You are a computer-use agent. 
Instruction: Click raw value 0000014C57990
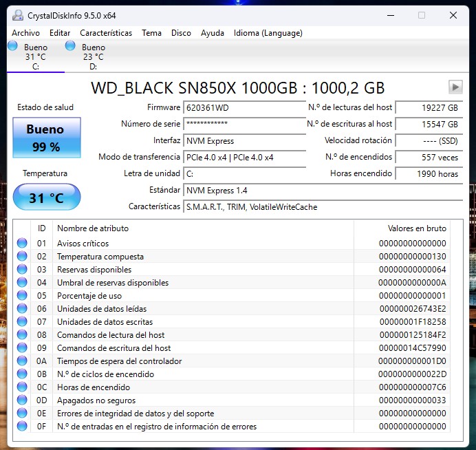tap(413, 347)
